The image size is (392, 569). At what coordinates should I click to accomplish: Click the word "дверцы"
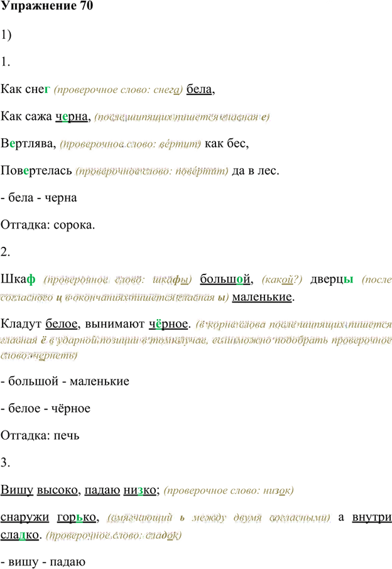[332, 279]
